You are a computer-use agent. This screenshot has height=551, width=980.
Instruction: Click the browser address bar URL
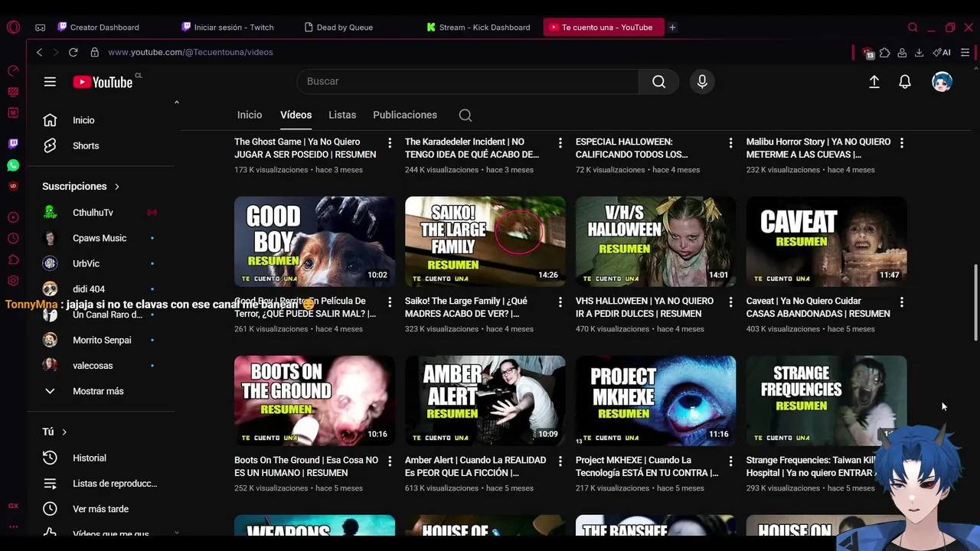[x=191, y=52]
